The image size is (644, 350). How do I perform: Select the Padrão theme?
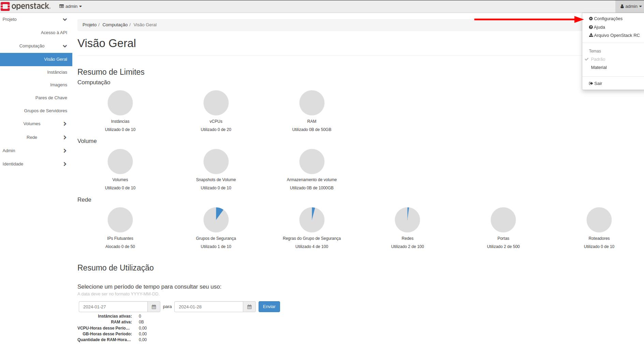(598, 59)
